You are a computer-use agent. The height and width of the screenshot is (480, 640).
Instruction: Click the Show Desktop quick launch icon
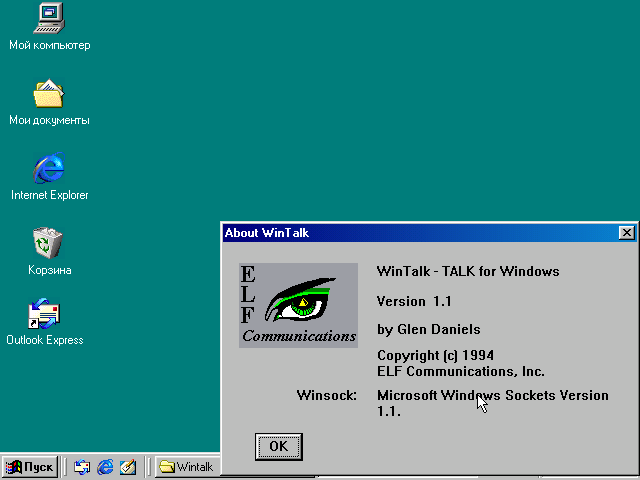pos(128,467)
